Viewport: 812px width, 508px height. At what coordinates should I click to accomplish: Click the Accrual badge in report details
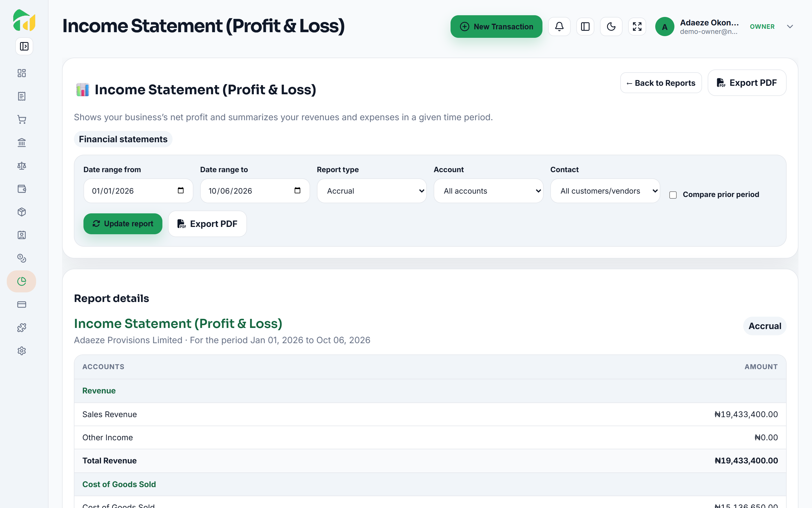(x=765, y=326)
